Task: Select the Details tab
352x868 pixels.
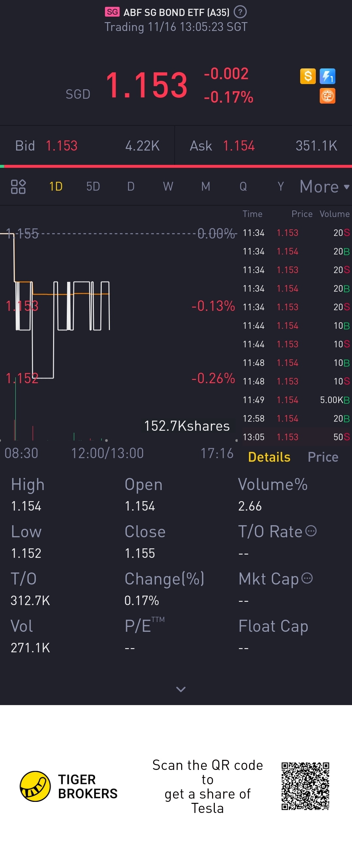Action: click(x=269, y=457)
